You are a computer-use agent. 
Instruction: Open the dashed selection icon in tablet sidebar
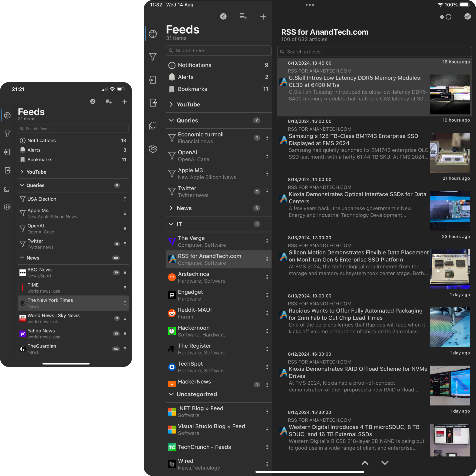(x=153, y=126)
